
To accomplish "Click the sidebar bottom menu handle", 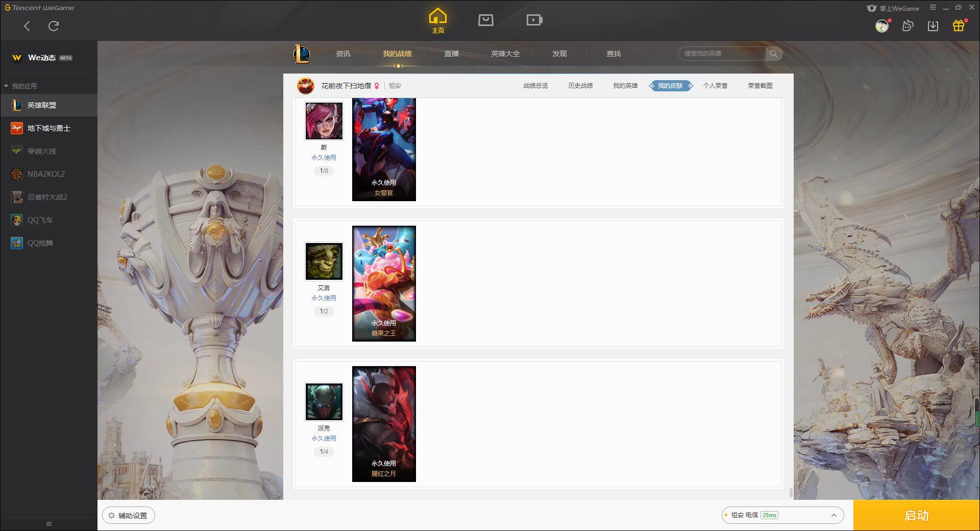I will (49, 524).
